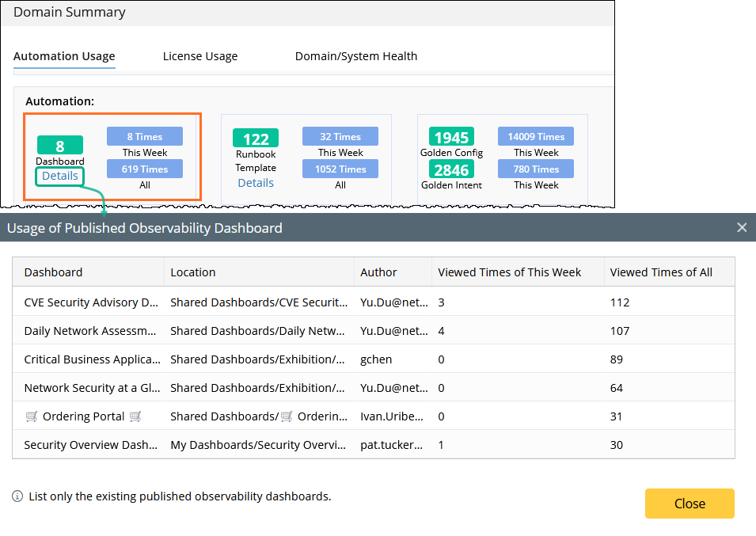This screenshot has width=756, height=536.
Task: Open Details link under Runbook Template
Action: 256,183
